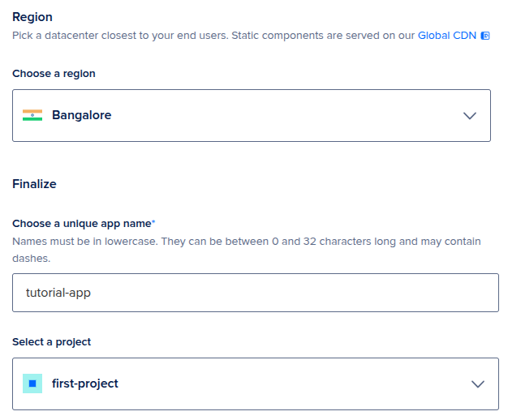
Task: Click the empty area of the region box
Action: coord(285,116)
